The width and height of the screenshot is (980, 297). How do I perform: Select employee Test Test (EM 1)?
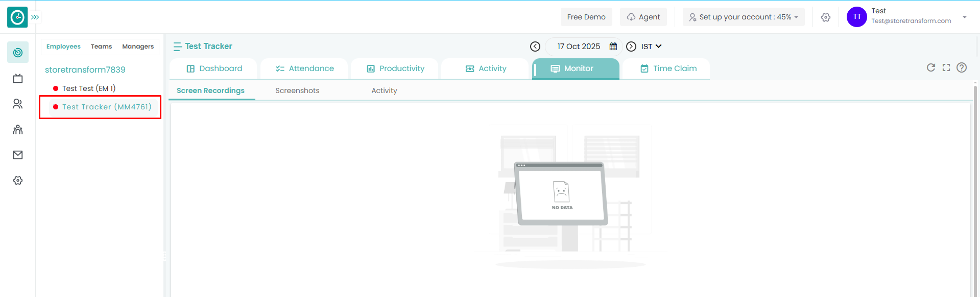click(89, 88)
